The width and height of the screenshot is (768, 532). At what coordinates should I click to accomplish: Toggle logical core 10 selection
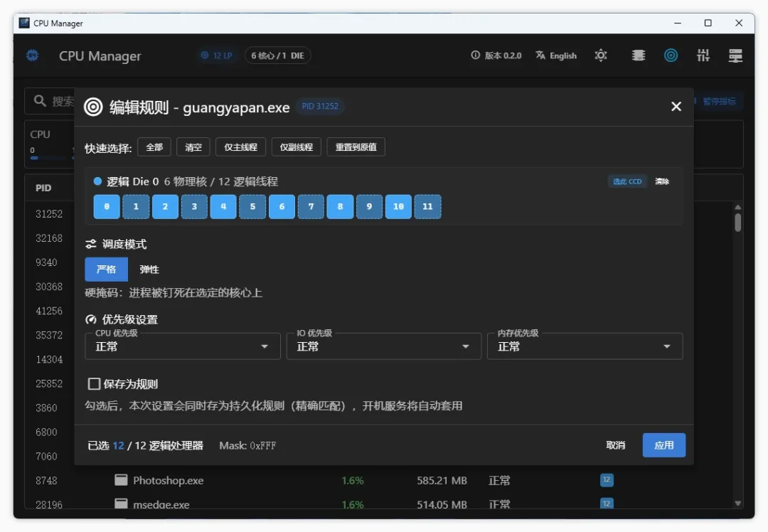click(398, 206)
